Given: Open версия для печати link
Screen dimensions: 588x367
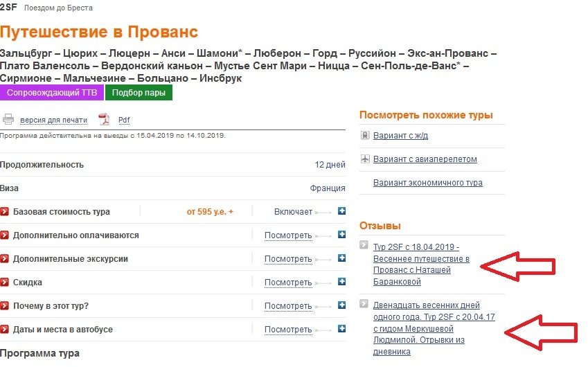Looking at the screenshot, I should 53,120.
